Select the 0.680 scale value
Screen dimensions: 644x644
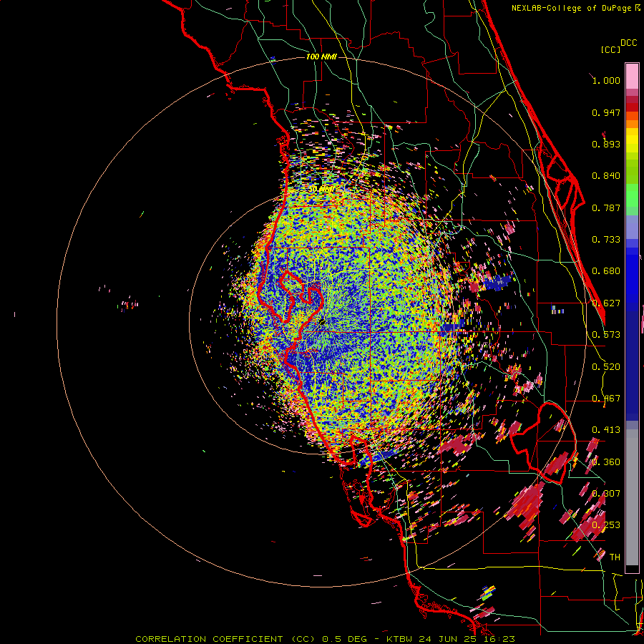[x=606, y=271]
